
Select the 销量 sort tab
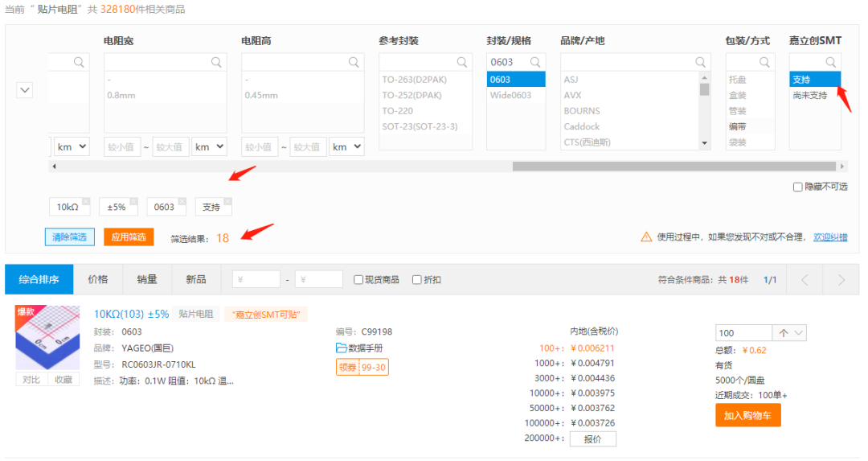coord(146,279)
